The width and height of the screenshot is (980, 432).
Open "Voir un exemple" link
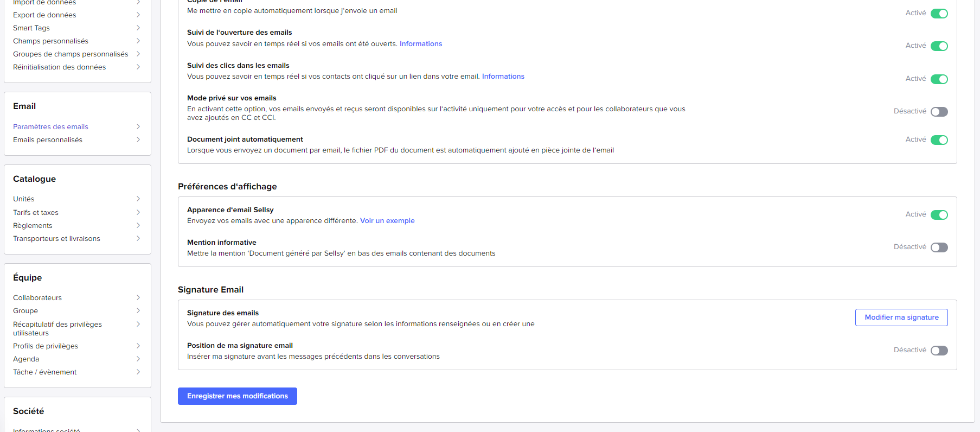[x=387, y=220]
